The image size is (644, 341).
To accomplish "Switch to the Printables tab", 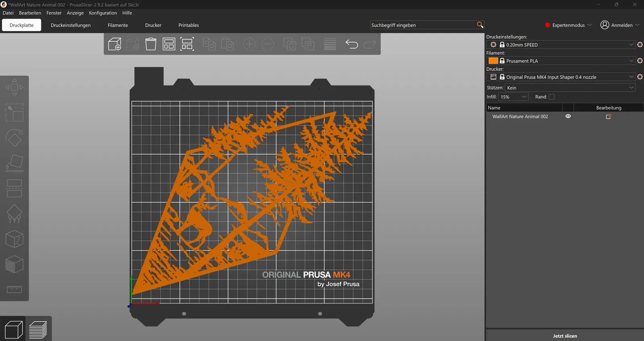I will (189, 25).
